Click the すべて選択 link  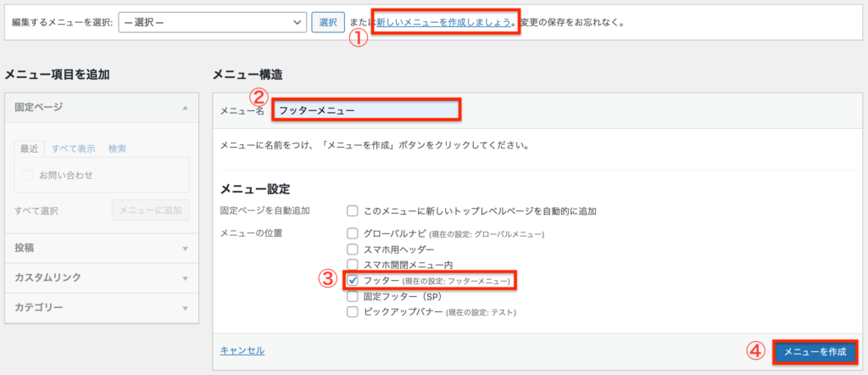click(36, 211)
